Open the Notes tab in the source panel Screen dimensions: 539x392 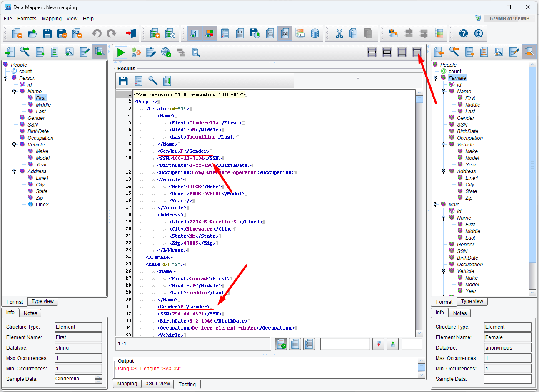30,313
